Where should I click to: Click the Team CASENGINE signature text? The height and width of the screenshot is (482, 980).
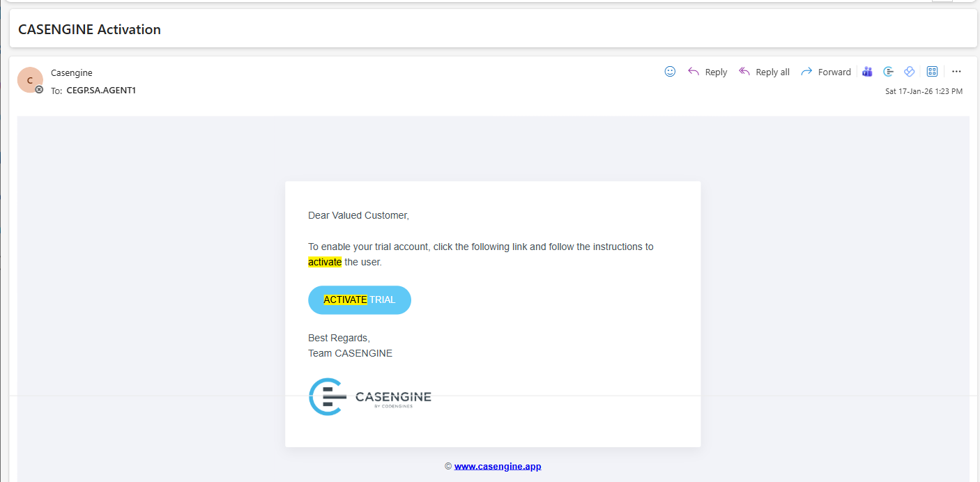(350, 353)
